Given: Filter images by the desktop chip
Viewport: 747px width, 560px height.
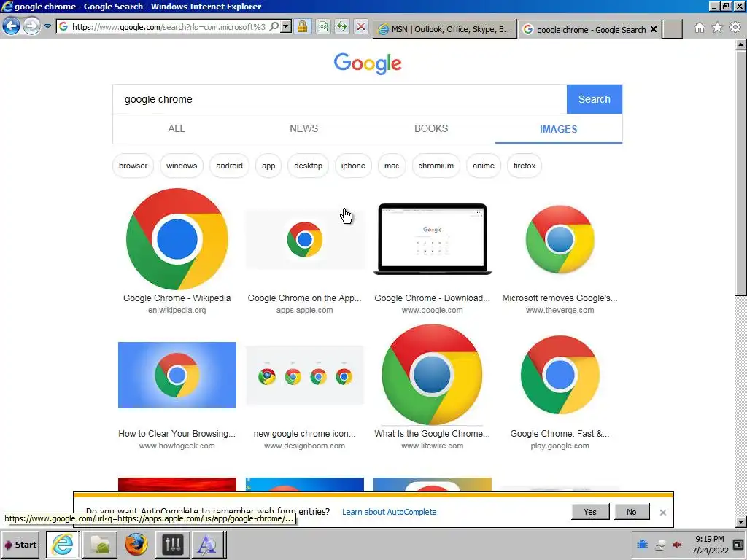Looking at the screenshot, I should coord(309,166).
